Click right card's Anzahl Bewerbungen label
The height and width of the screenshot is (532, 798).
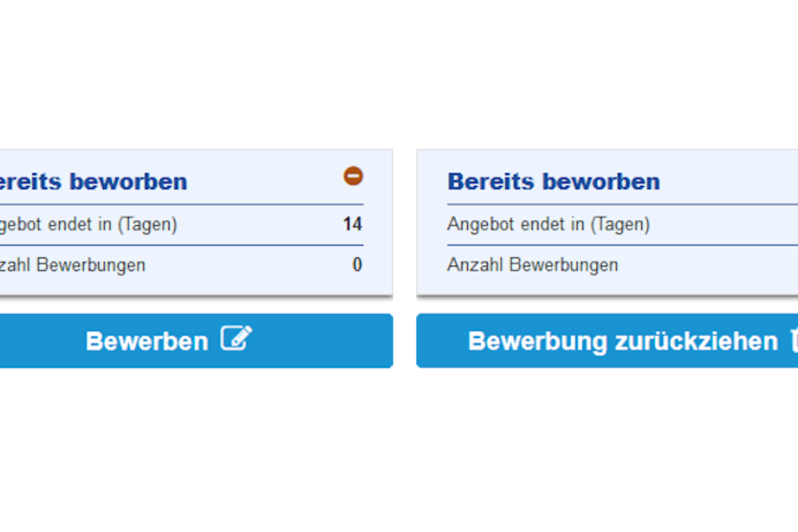533,265
